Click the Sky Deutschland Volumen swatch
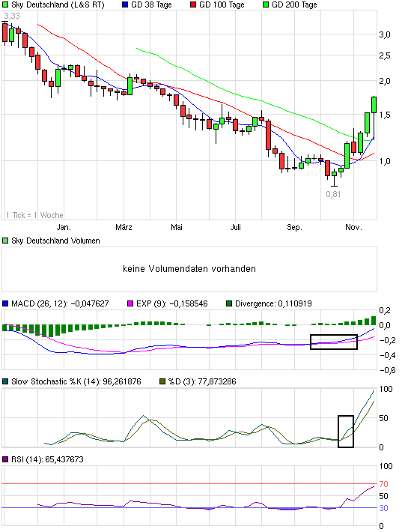This screenshot has width=408, height=532. click(5, 241)
